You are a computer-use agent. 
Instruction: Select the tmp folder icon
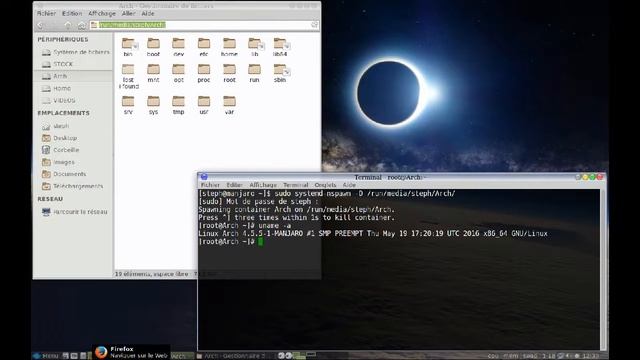178,101
